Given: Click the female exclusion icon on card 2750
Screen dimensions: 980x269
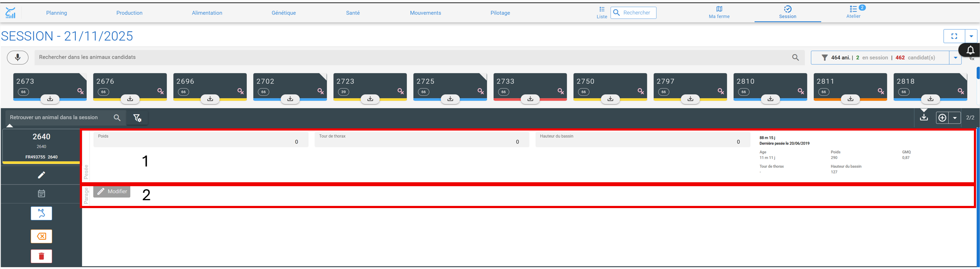Looking at the screenshot, I should 641,91.
